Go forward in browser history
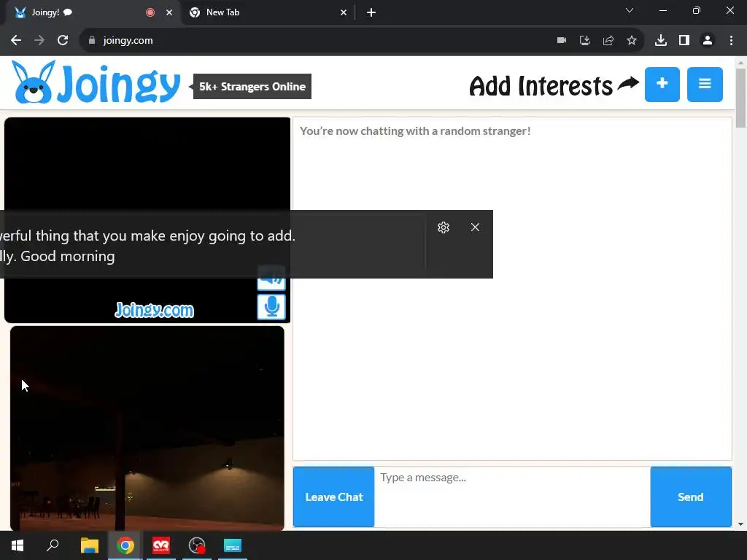Viewport: 747px width, 560px height. (x=39, y=41)
